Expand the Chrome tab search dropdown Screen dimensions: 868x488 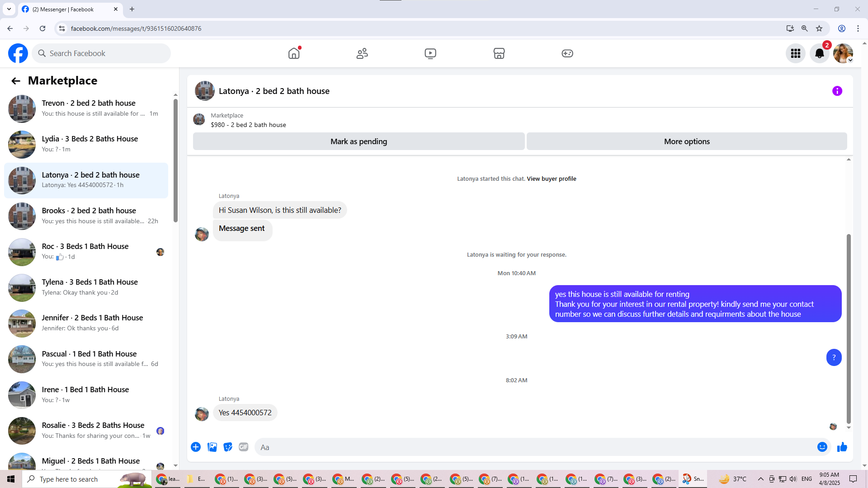[9, 9]
